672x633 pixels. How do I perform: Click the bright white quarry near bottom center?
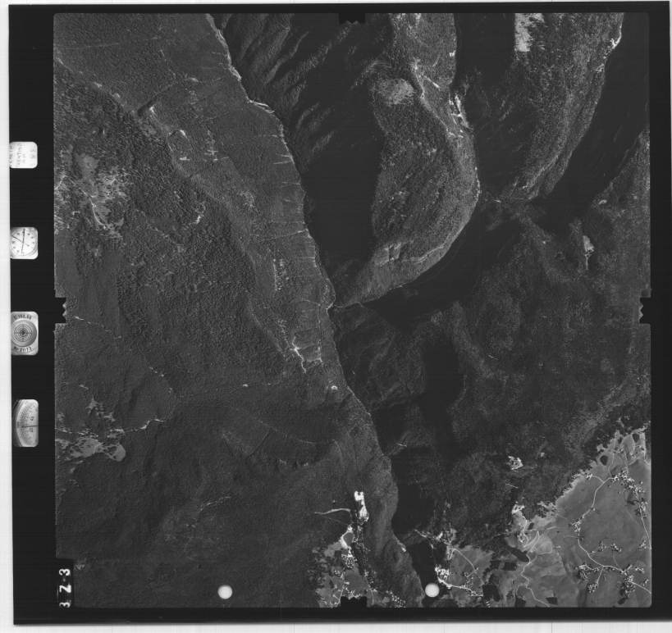pos(359,503)
